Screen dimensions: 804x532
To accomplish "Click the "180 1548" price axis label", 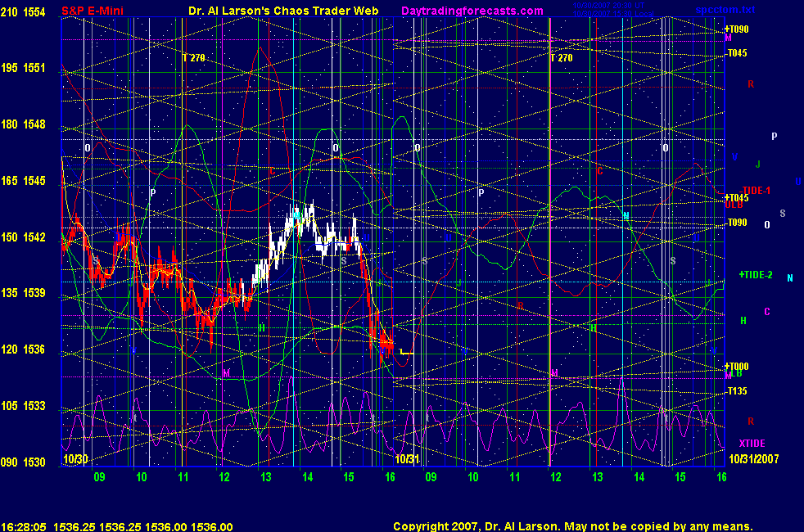I will tap(23, 124).
